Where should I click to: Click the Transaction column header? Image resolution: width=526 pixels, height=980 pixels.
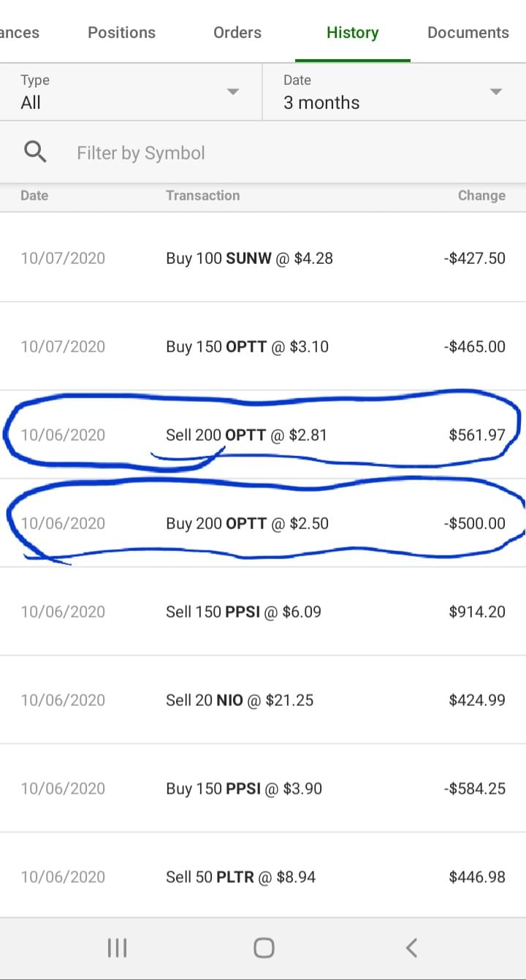(x=202, y=195)
